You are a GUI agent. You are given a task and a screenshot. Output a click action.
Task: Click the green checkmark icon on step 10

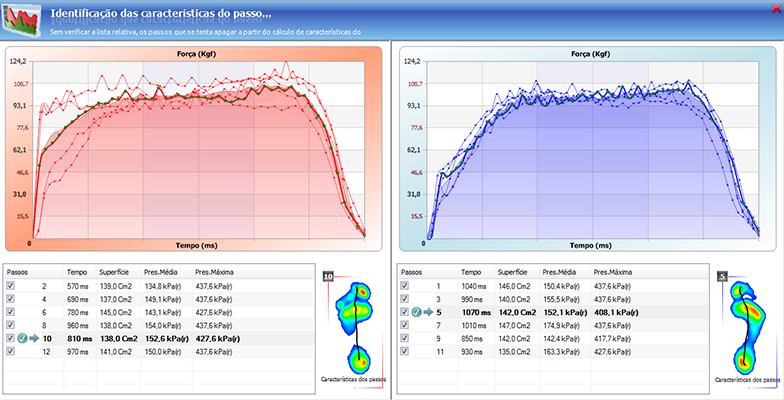click(x=22, y=339)
